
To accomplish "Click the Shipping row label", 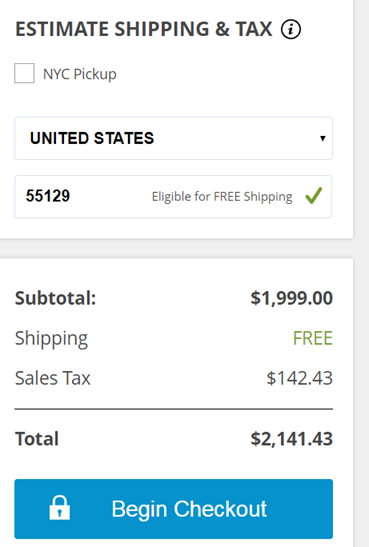I will tap(52, 339).
